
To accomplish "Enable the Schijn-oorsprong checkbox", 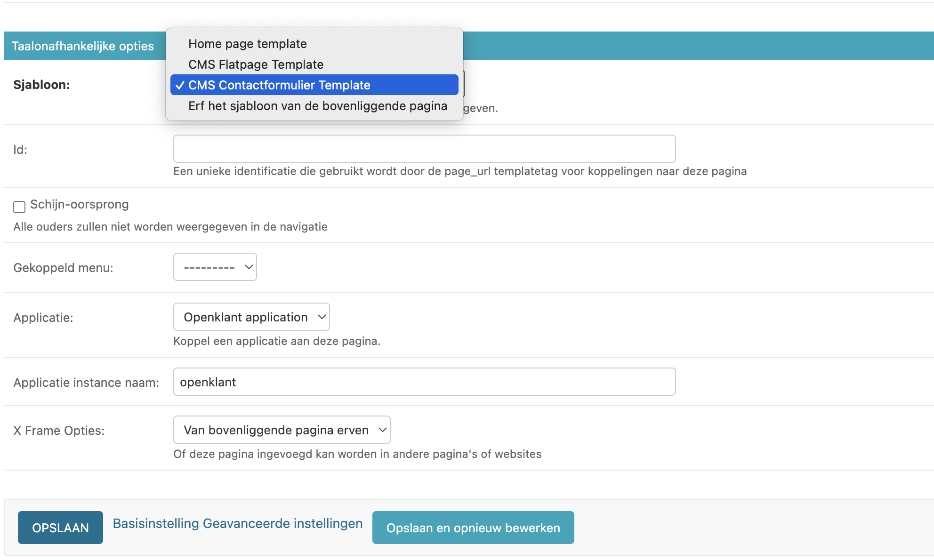I will click(19, 207).
